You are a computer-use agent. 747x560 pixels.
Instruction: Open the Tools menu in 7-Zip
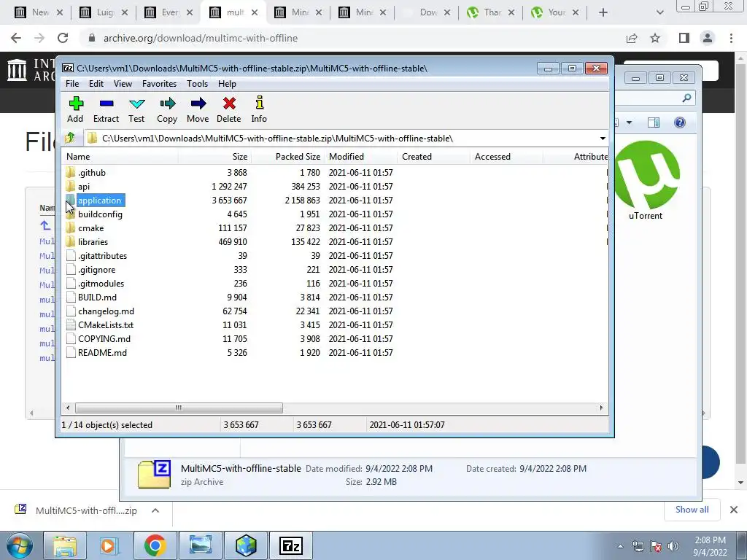click(x=197, y=84)
